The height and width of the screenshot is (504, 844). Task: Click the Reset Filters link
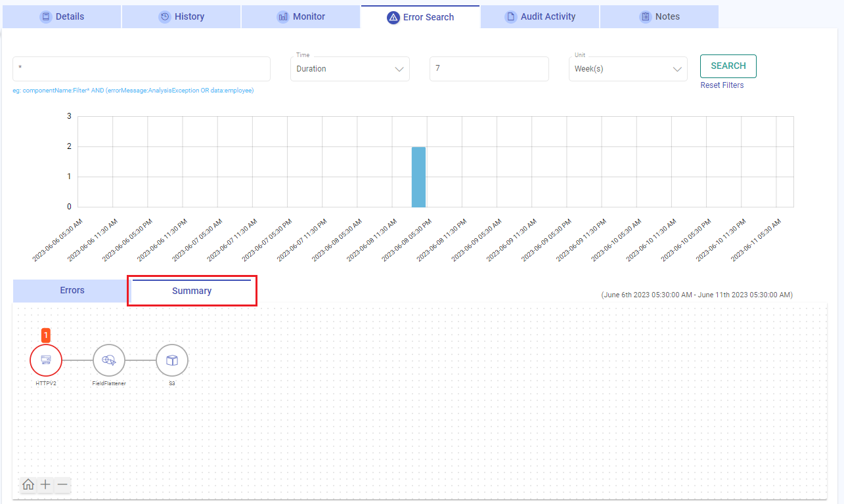click(x=722, y=85)
